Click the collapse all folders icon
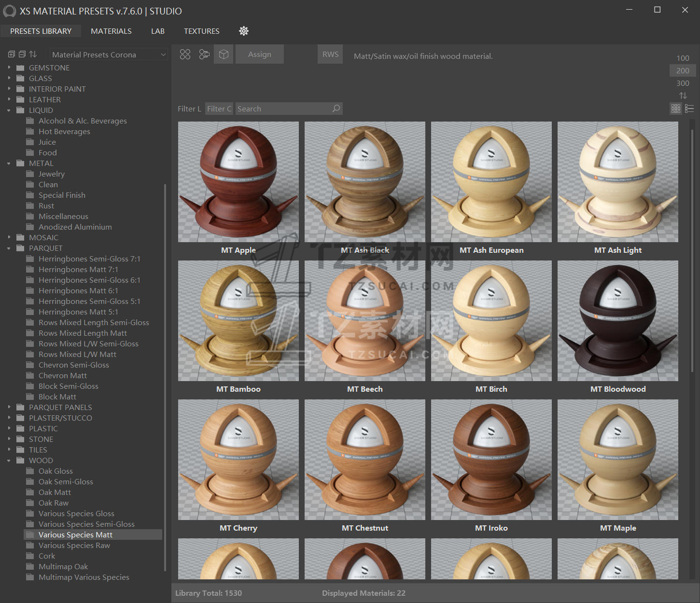700x603 pixels. pos(22,55)
